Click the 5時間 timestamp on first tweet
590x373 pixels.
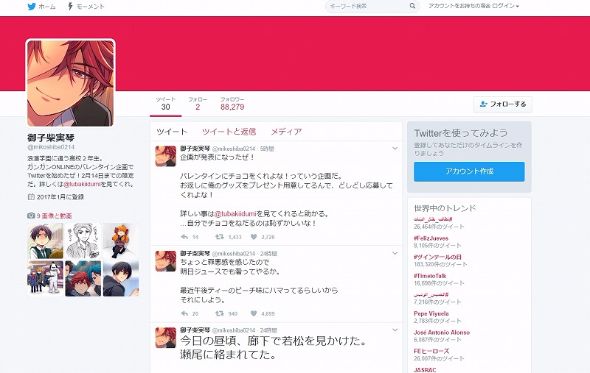(267, 149)
